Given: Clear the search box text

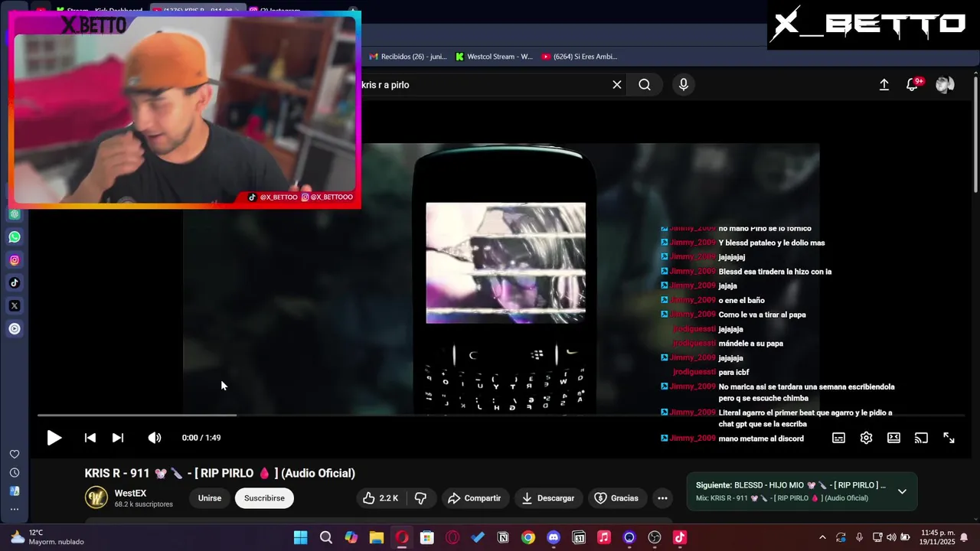Looking at the screenshot, I should tap(617, 85).
